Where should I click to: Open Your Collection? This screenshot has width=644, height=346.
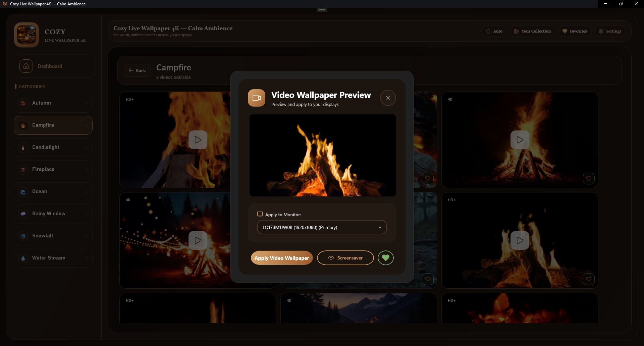point(532,31)
